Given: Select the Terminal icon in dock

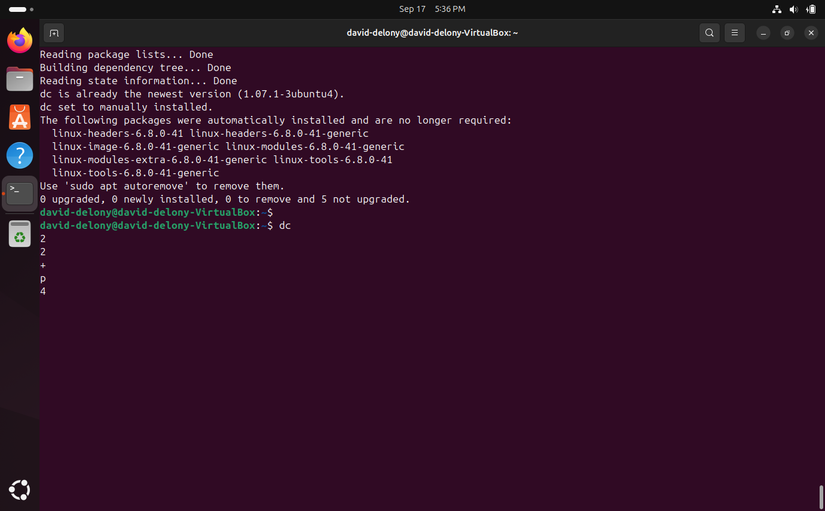Looking at the screenshot, I should tap(19, 194).
